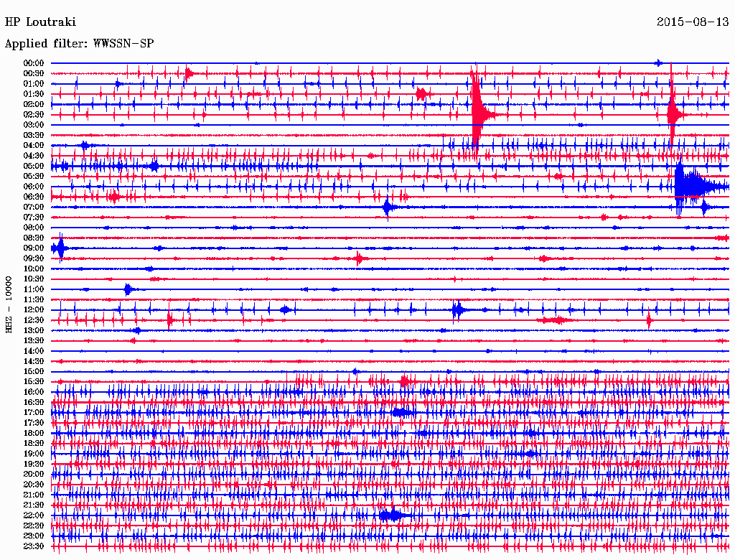Screen dimensions: 735x560
Task: Select the 12:00 time label
Action: 34,310
